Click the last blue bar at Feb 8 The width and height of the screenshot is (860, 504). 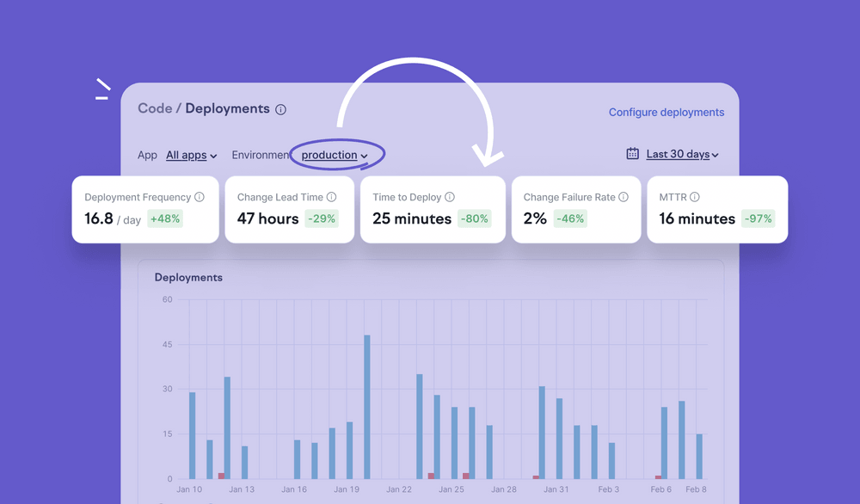tap(699, 456)
